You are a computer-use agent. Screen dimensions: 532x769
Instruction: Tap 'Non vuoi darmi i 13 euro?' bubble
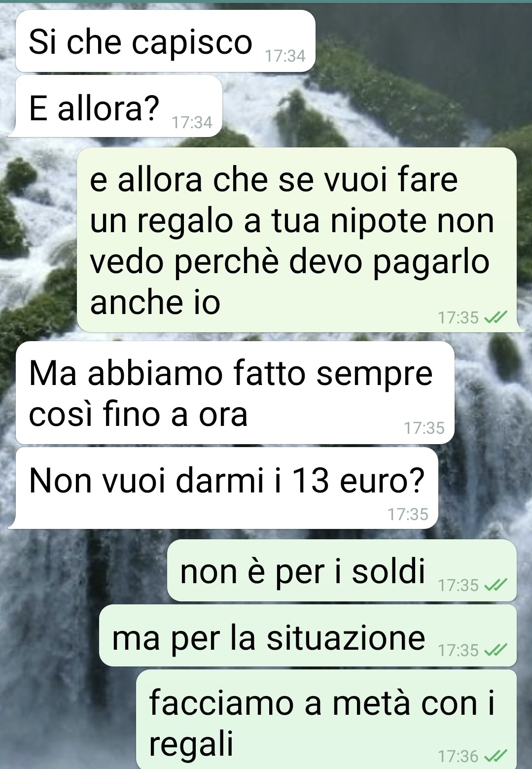(x=227, y=488)
